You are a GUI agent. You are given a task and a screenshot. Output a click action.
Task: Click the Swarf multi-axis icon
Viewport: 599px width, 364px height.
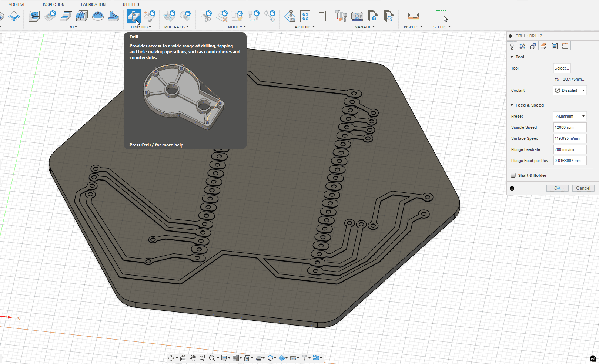pos(170,16)
